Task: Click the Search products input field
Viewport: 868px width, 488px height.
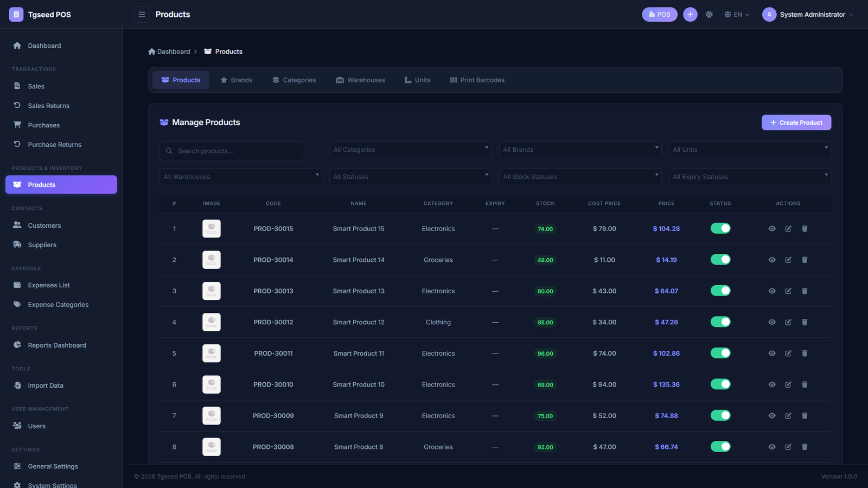Action: click(232, 151)
